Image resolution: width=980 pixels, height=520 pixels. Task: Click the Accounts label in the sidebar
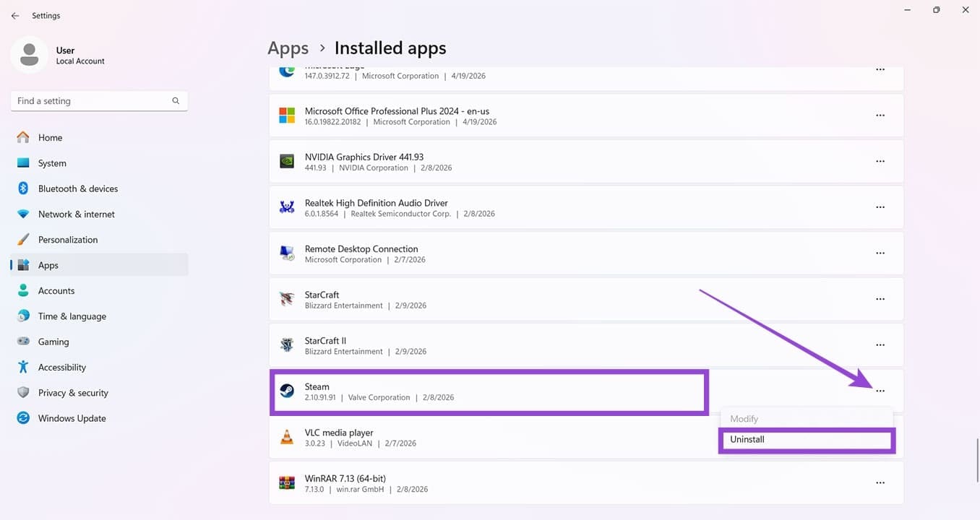[56, 291]
